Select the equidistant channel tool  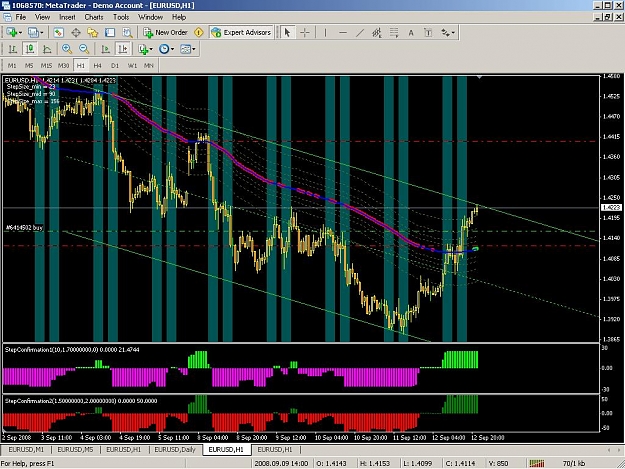coord(377,33)
